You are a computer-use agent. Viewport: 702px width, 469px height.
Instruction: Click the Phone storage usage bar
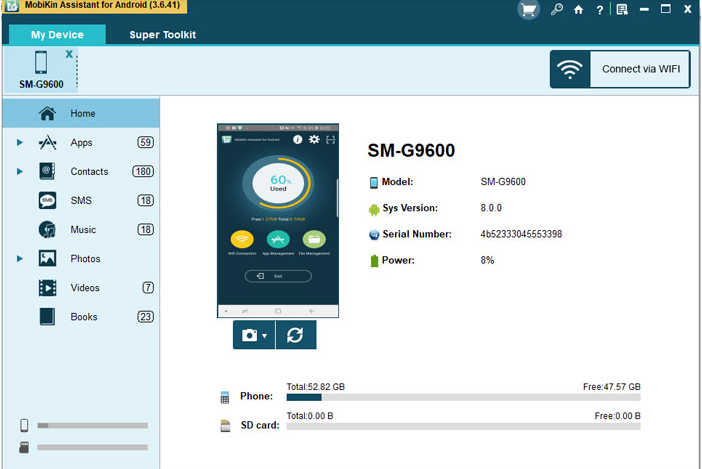click(x=463, y=397)
